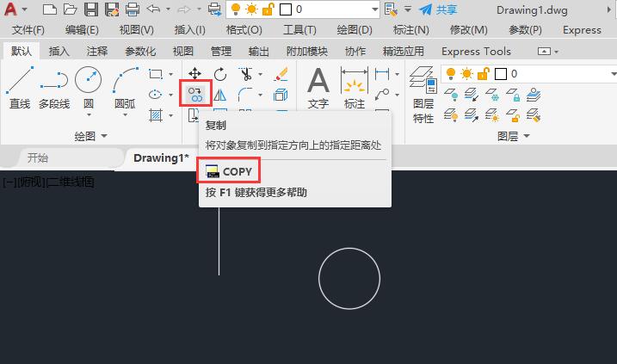This screenshot has height=364, width=617.
Task: Expand the Rectangle tool dropdown arrow
Action: click(x=170, y=74)
